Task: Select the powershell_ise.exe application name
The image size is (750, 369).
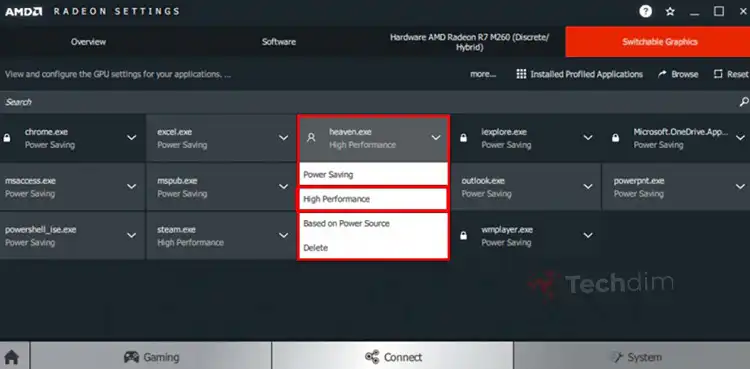Action: [41, 230]
